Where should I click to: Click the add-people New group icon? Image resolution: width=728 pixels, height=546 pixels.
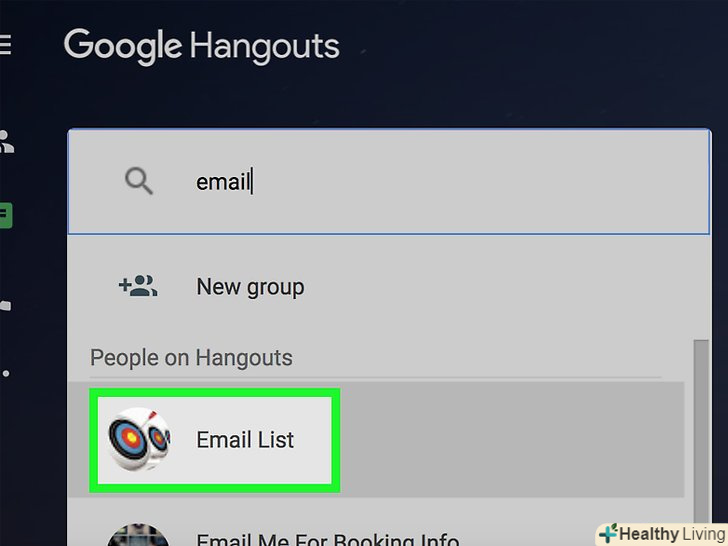pyautogui.click(x=138, y=286)
